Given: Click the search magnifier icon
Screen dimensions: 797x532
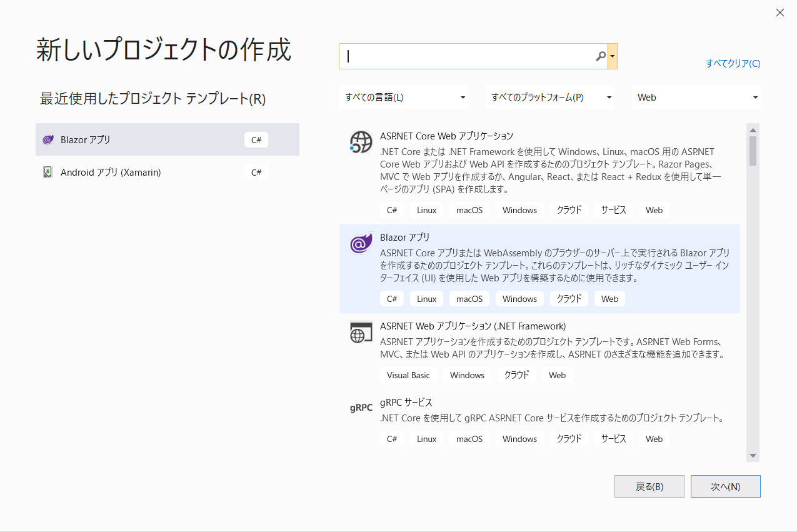Looking at the screenshot, I should (x=600, y=56).
